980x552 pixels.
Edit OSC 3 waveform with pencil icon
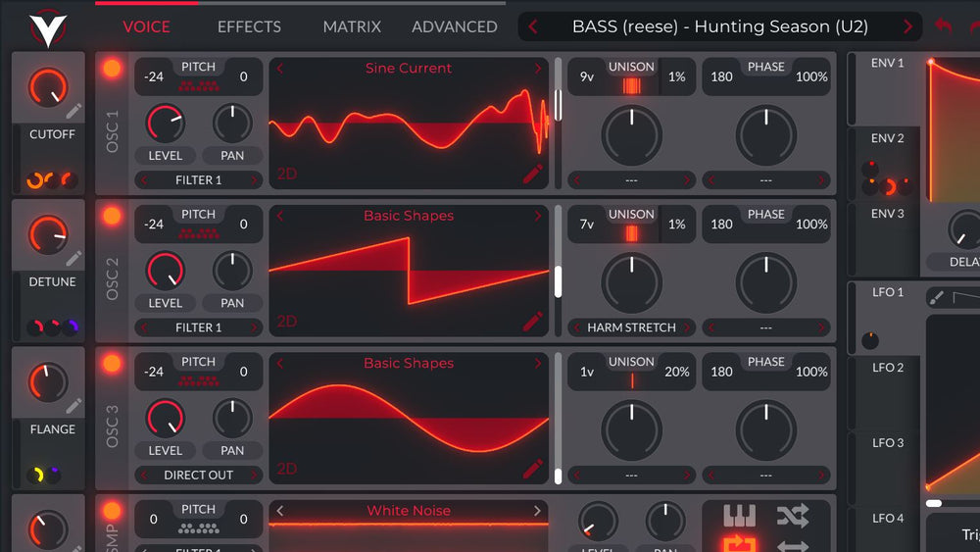[x=532, y=470]
